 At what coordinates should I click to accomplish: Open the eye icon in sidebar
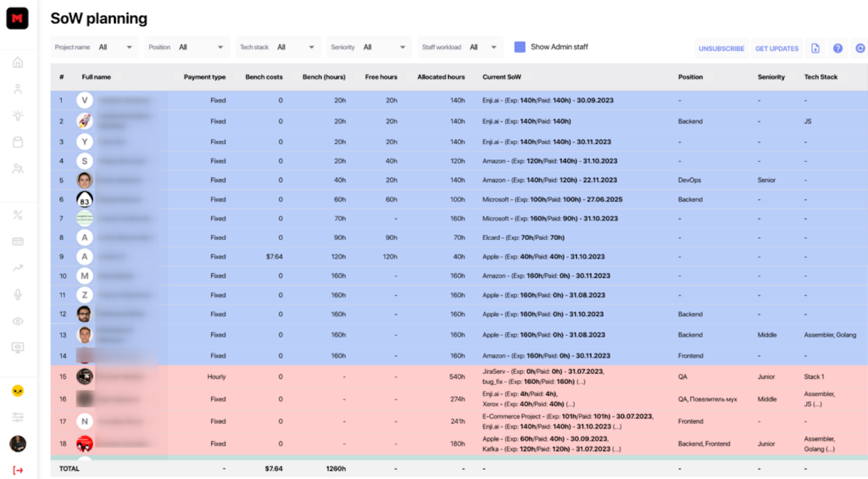click(18, 321)
